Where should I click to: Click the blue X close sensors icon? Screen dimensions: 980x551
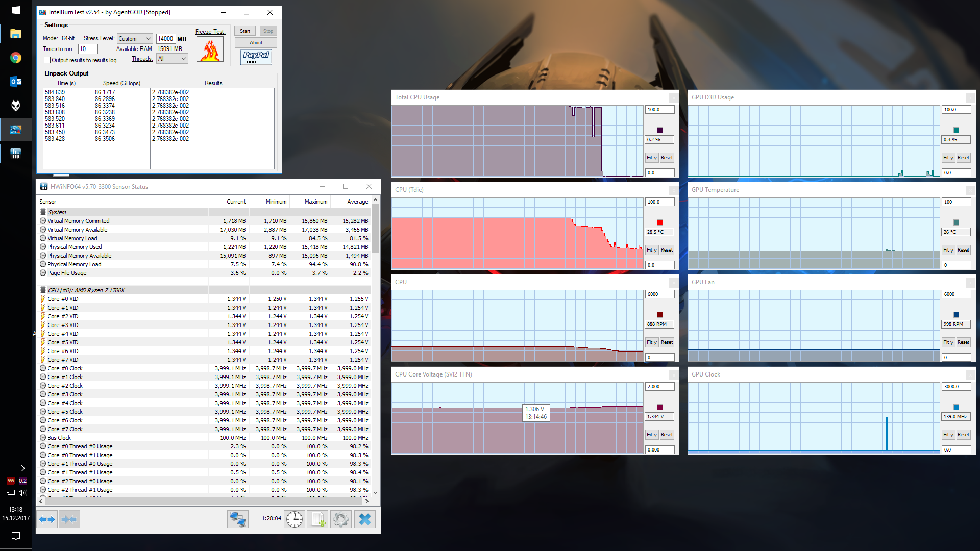[x=365, y=519]
